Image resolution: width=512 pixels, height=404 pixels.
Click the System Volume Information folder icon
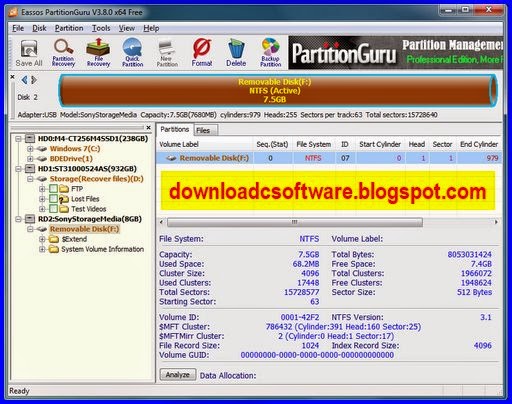click(x=54, y=249)
